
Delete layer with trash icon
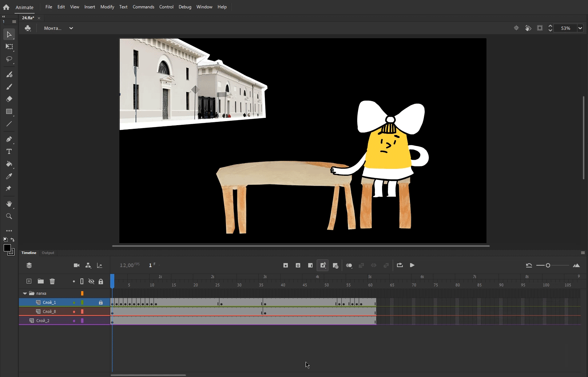click(52, 281)
